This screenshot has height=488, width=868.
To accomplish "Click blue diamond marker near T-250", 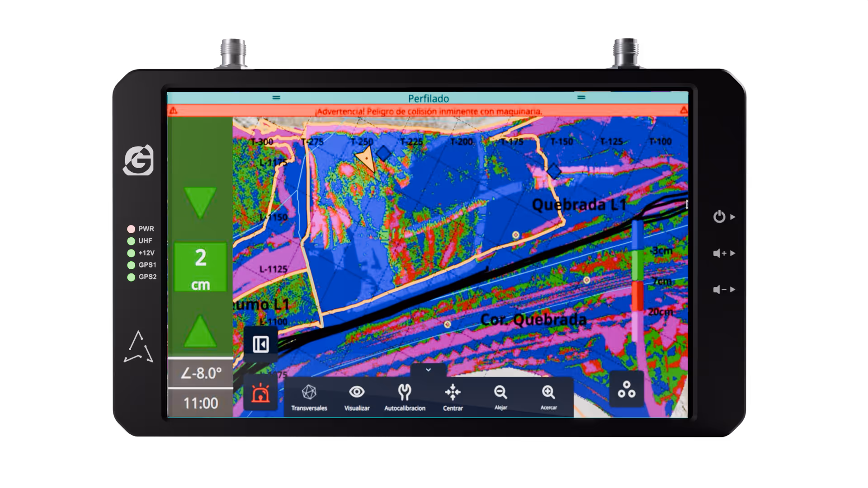I will [383, 154].
